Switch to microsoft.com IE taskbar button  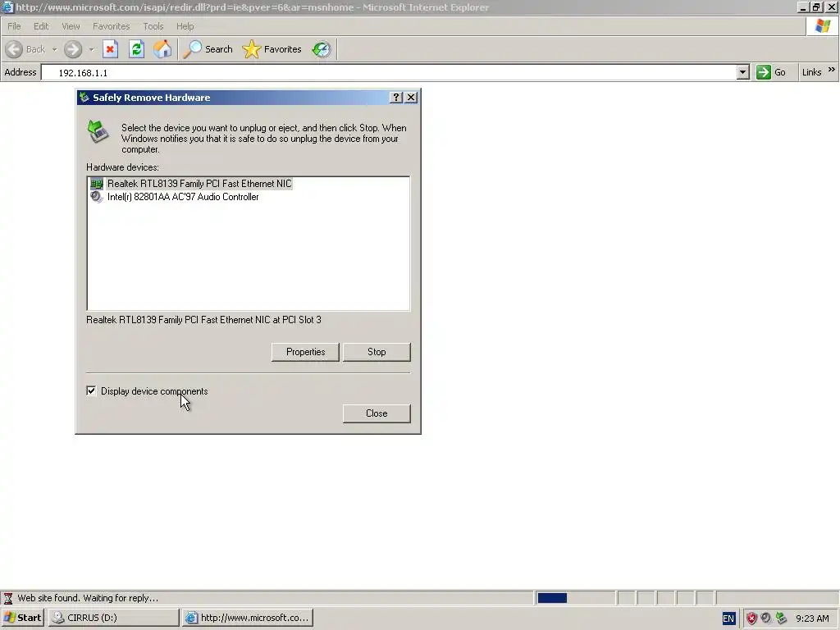click(x=248, y=618)
